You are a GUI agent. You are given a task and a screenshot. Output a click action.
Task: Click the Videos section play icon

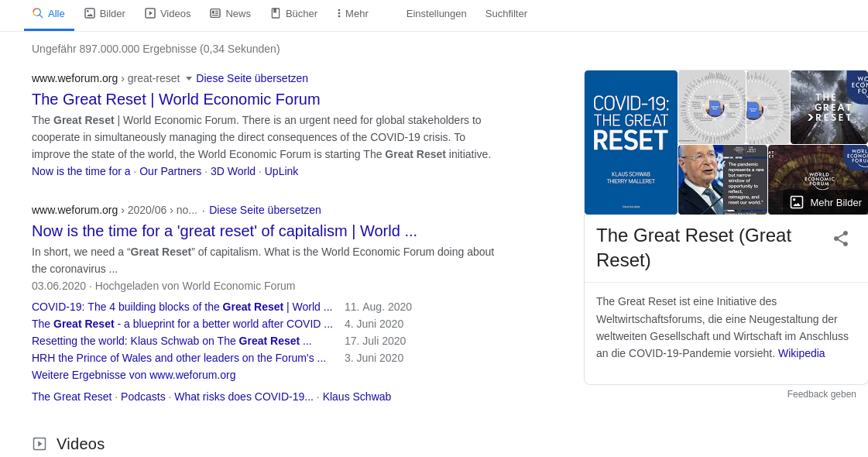point(39,444)
